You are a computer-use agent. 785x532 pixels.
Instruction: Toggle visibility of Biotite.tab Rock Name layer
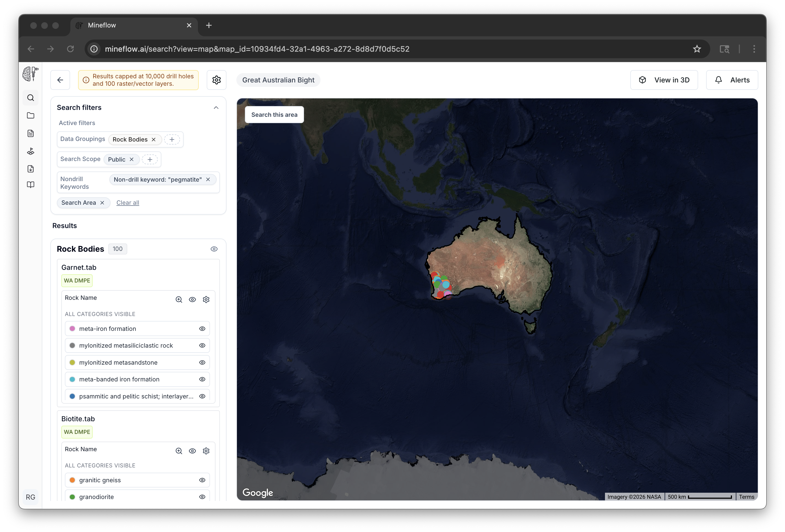pyautogui.click(x=192, y=451)
